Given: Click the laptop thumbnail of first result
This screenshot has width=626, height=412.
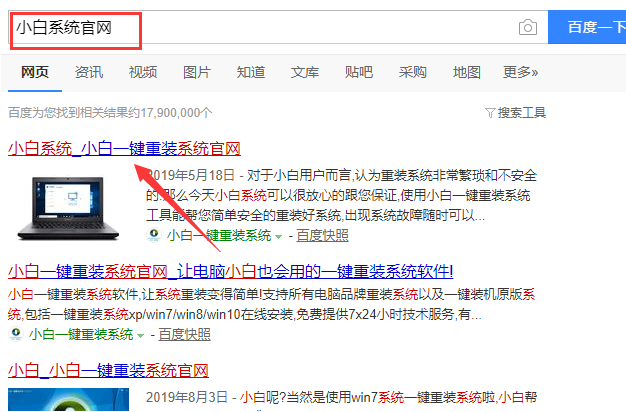Looking at the screenshot, I should (68, 208).
